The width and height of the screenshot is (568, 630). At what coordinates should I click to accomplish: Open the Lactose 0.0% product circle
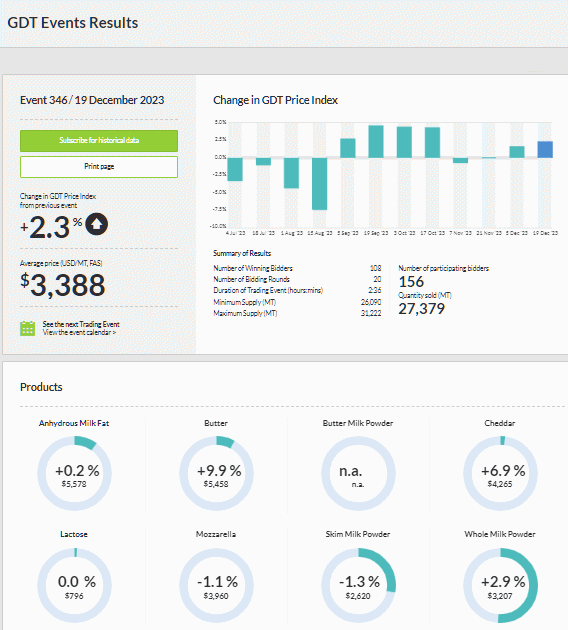pyautogui.click(x=74, y=585)
